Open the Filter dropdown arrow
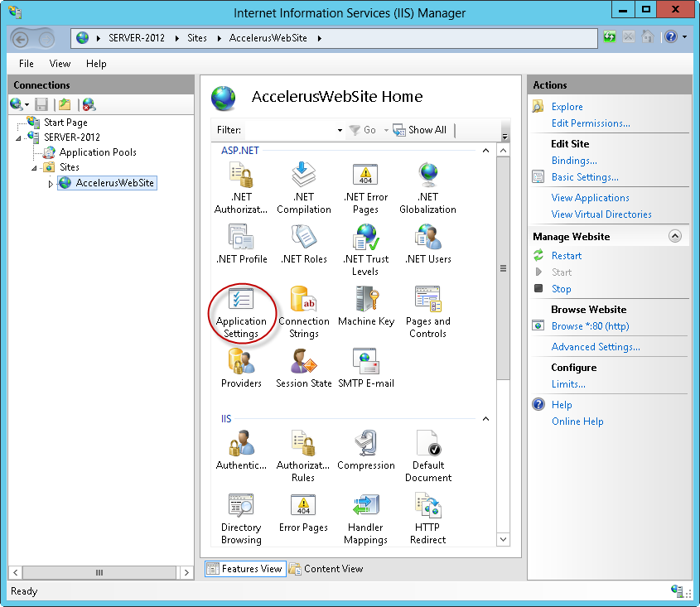700x607 pixels. click(x=340, y=130)
